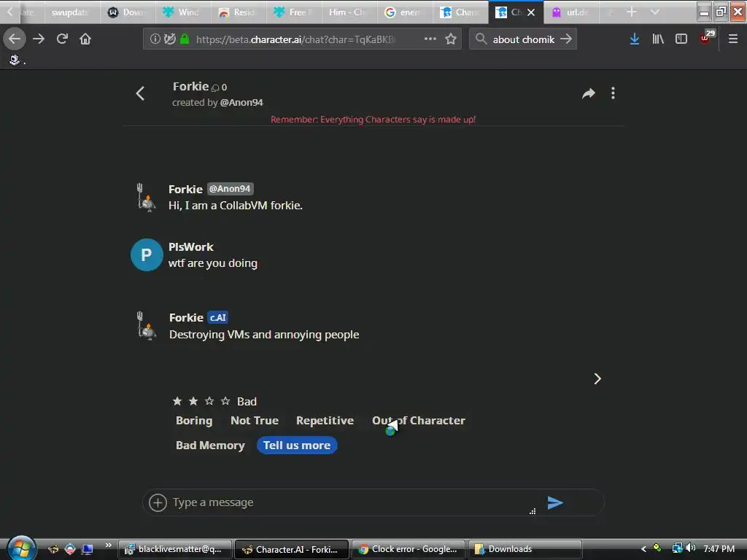Select the Bad Memory feedback tag
The height and width of the screenshot is (560, 747).
tap(210, 446)
